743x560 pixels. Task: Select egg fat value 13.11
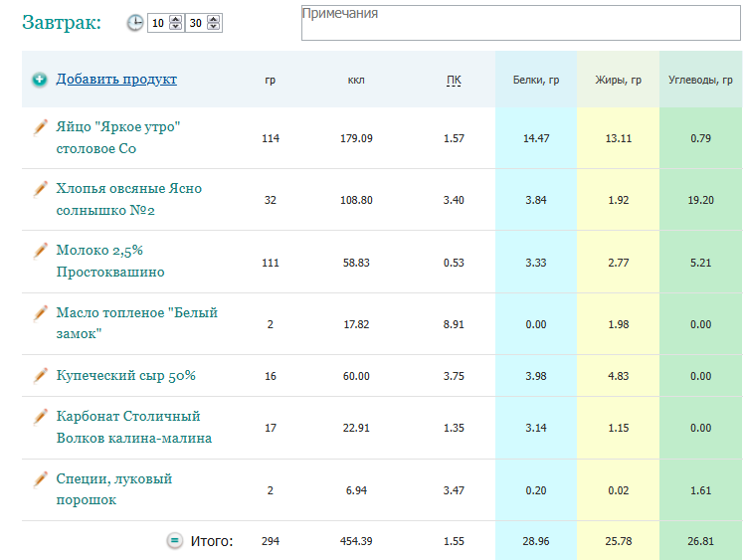click(x=619, y=138)
